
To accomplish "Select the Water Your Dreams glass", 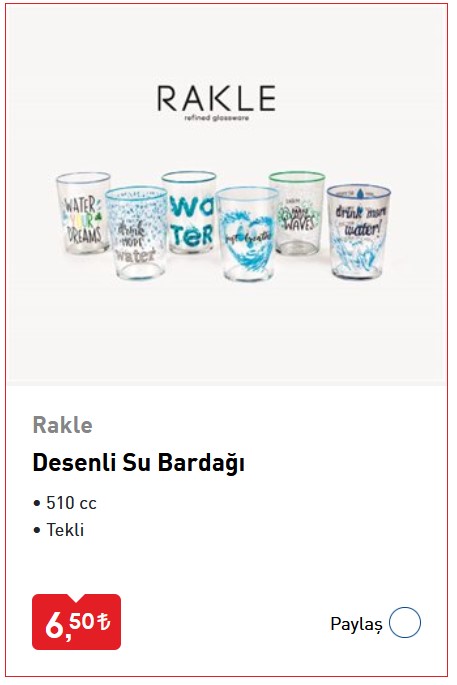I will (x=83, y=213).
